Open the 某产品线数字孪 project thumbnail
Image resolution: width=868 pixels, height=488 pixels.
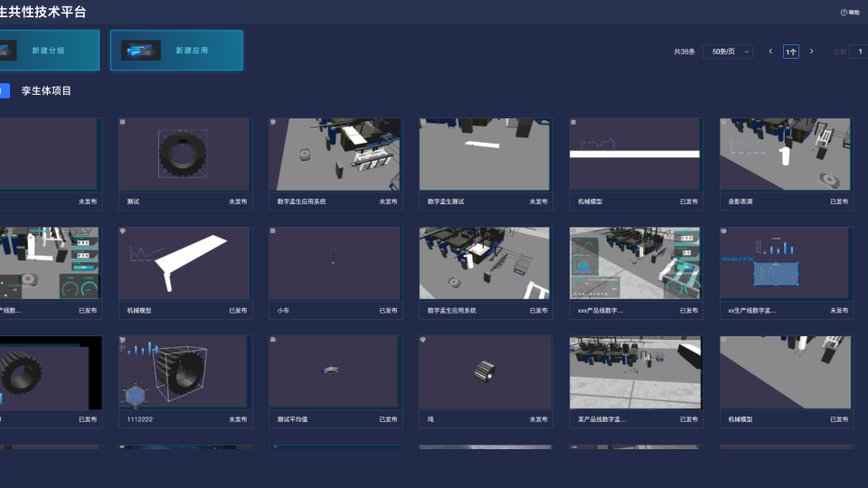coord(635,372)
